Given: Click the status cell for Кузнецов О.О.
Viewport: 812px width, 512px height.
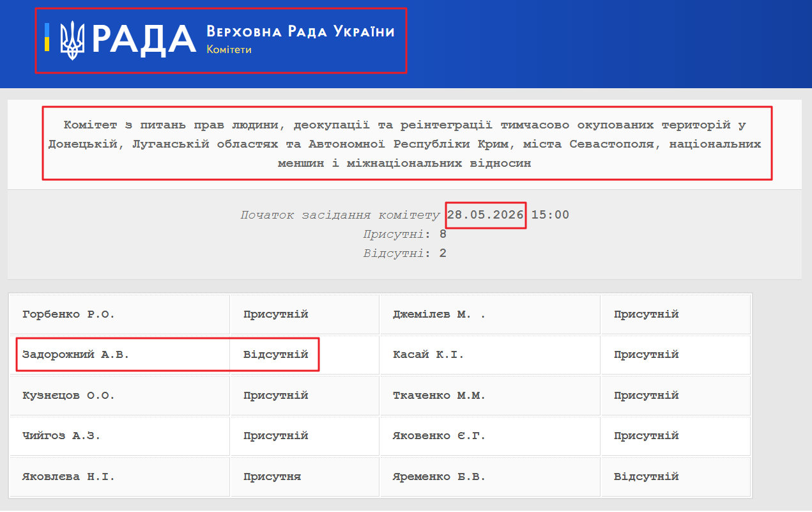Looking at the screenshot, I should (x=305, y=395).
